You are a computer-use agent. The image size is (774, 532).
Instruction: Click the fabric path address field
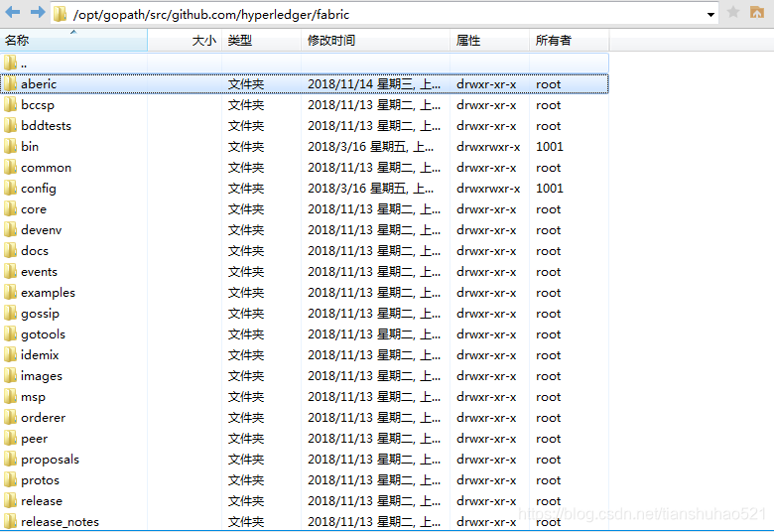(385, 14)
